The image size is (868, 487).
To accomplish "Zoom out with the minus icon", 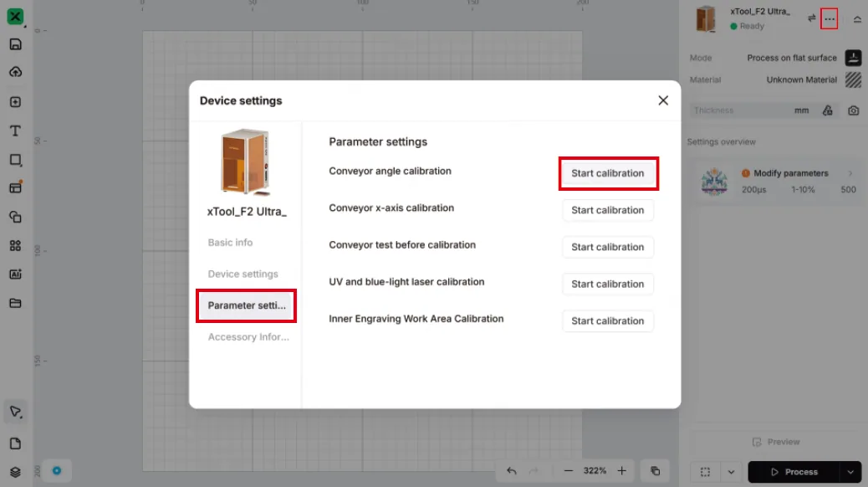I will click(568, 471).
